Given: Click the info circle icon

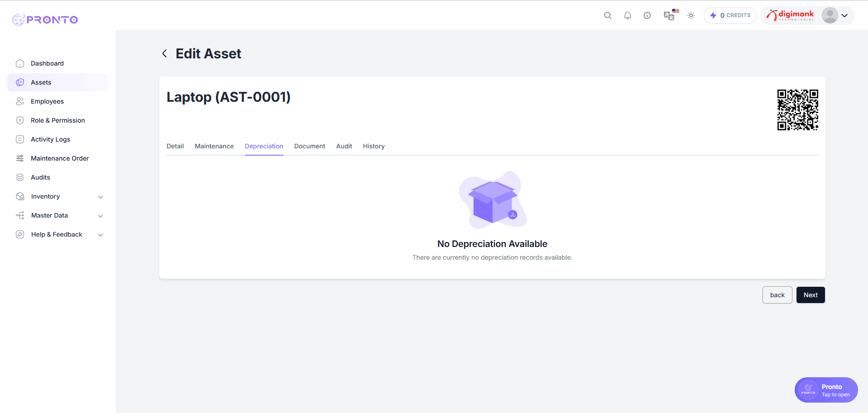Looking at the screenshot, I should [x=647, y=15].
